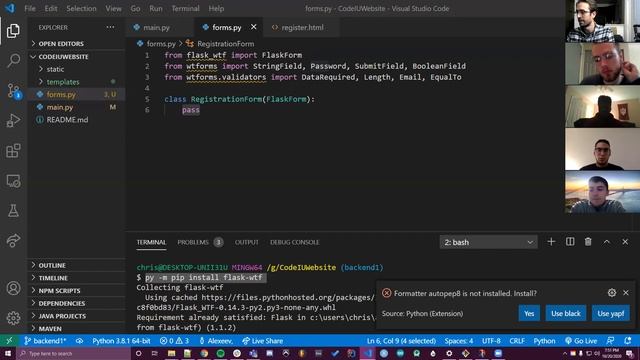Image resolution: width=640 pixels, height=360 pixels.
Task: Switch to the Problems panel tab
Action: pyautogui.click(x=200, y=242)
